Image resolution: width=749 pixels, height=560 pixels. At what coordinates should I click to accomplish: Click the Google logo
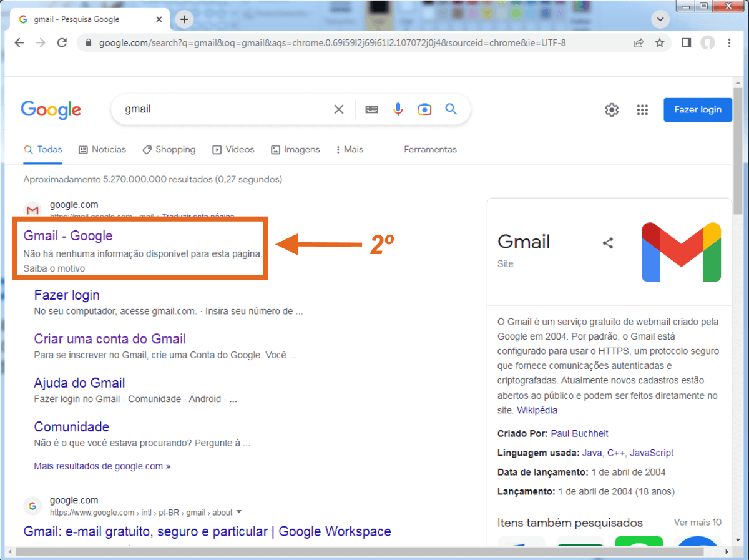tap(51, 110)
